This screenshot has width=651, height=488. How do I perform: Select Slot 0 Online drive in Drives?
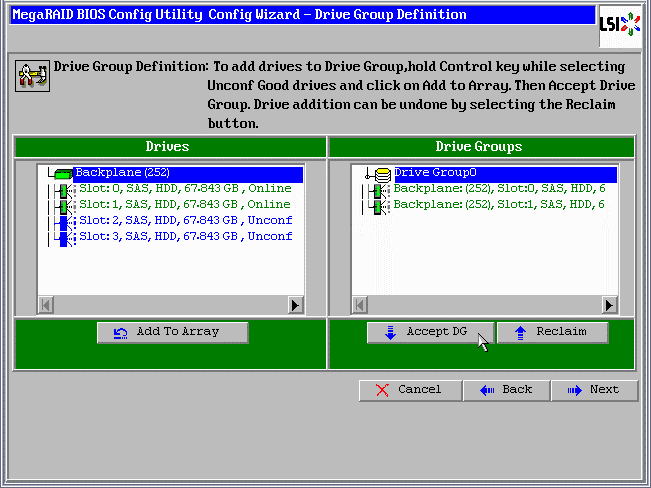185,189
